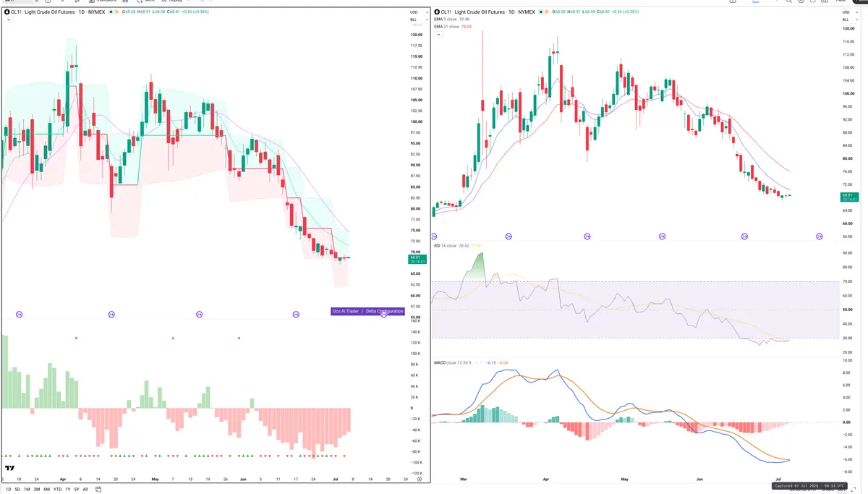The width and height of the screenshot is (868, 494).
Task: Click first event marker icon on left chart
Action: coord(20,314)
